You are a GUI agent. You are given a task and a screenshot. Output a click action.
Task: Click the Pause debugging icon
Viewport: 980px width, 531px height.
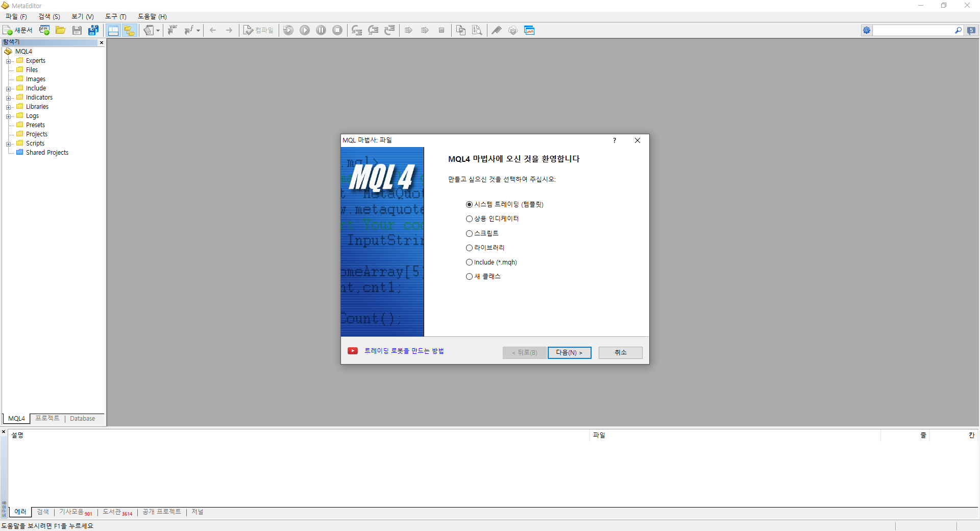click(321, 30)
